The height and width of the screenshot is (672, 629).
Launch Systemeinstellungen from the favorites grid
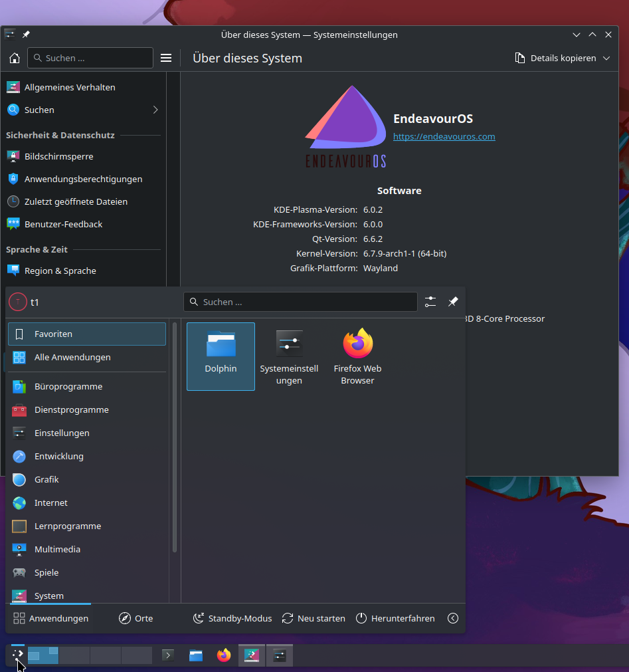pyautogui.click(x=289, y=356)
